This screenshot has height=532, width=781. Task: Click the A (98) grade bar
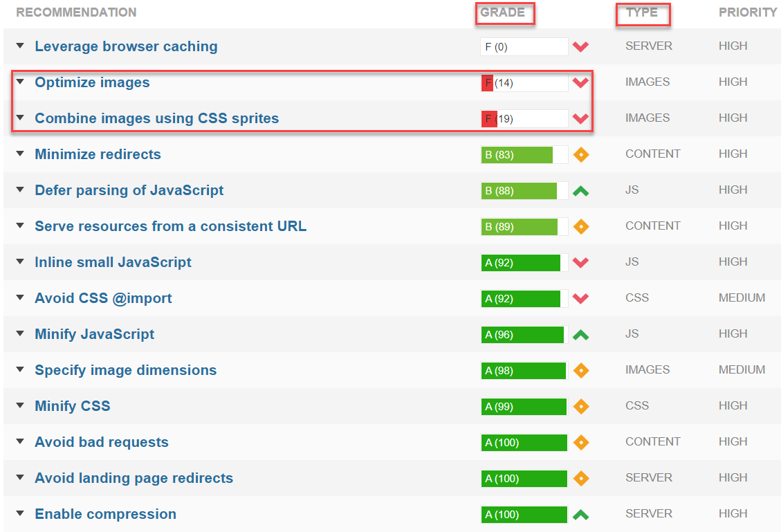tap(524, 371)
